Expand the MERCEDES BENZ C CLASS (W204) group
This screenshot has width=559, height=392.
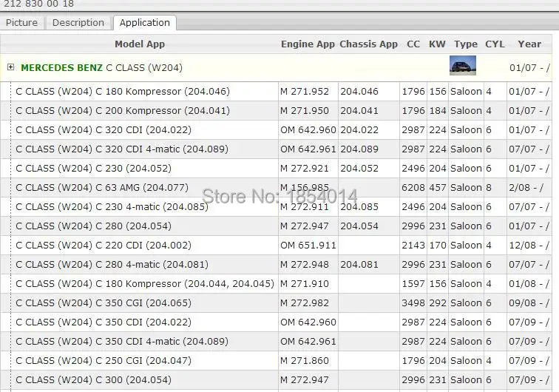tap(10, 67)
